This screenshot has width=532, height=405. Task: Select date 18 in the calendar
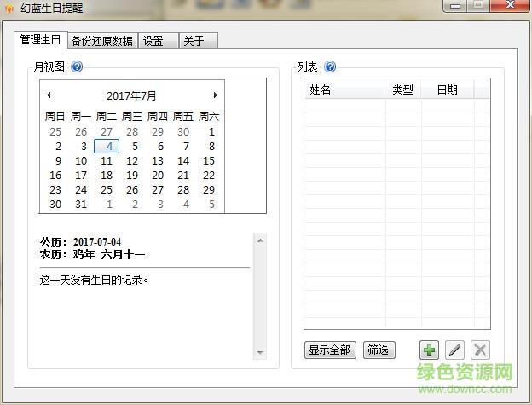click(107, 176)
